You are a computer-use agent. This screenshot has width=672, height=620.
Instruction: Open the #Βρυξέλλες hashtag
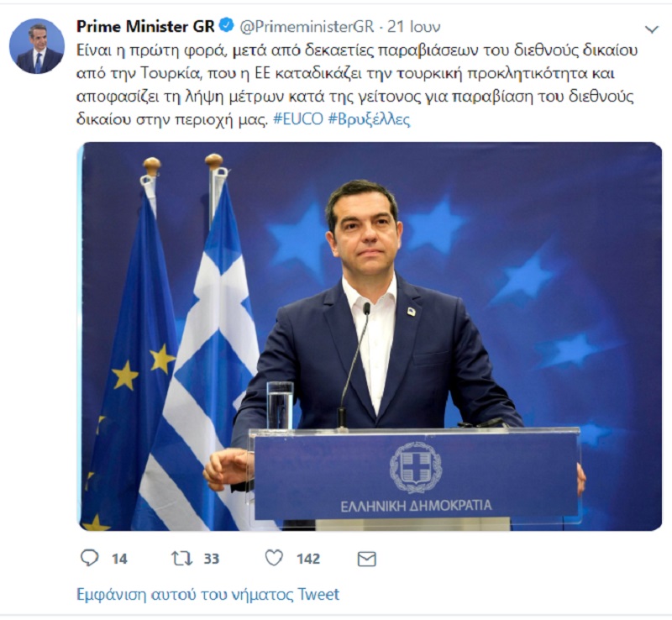pos(369,118)
